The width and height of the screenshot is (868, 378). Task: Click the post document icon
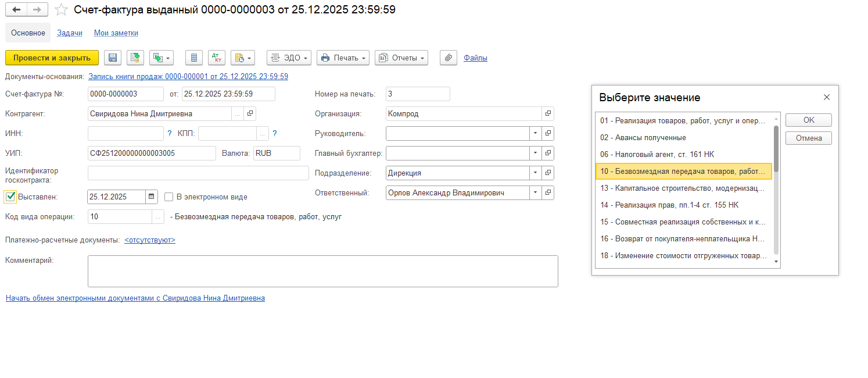click(135, 58)
